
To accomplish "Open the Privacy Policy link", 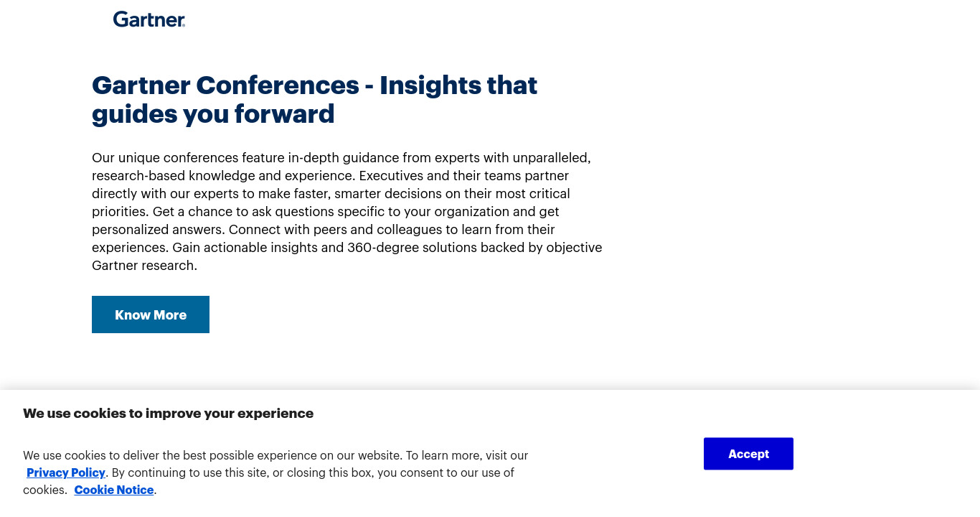I will tap(66, 472).
